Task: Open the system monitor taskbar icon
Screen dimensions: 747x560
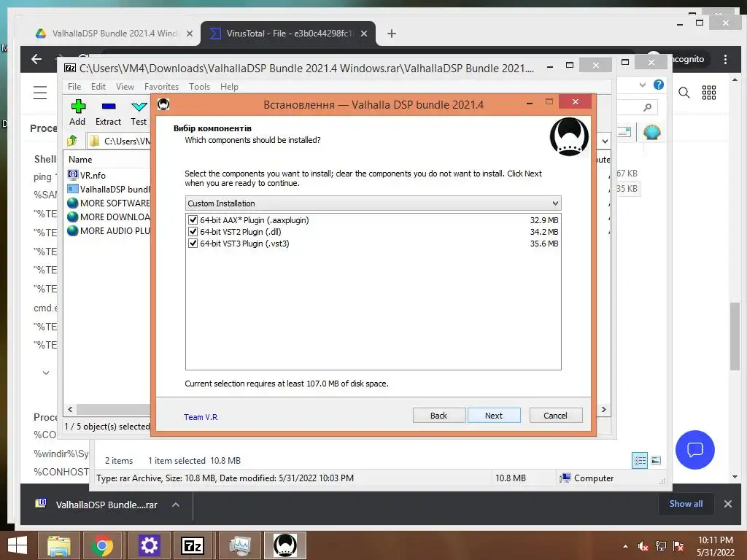Action: click(240, 545)
